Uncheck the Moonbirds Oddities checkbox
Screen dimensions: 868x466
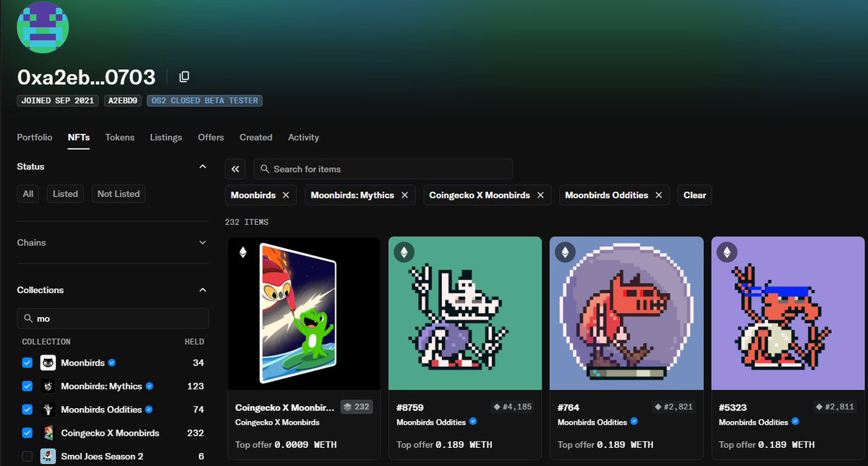click(27, 410)
